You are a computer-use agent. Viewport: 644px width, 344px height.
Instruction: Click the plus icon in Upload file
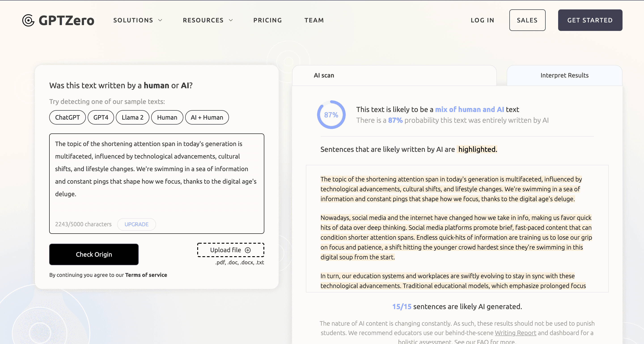click(248, 250)
